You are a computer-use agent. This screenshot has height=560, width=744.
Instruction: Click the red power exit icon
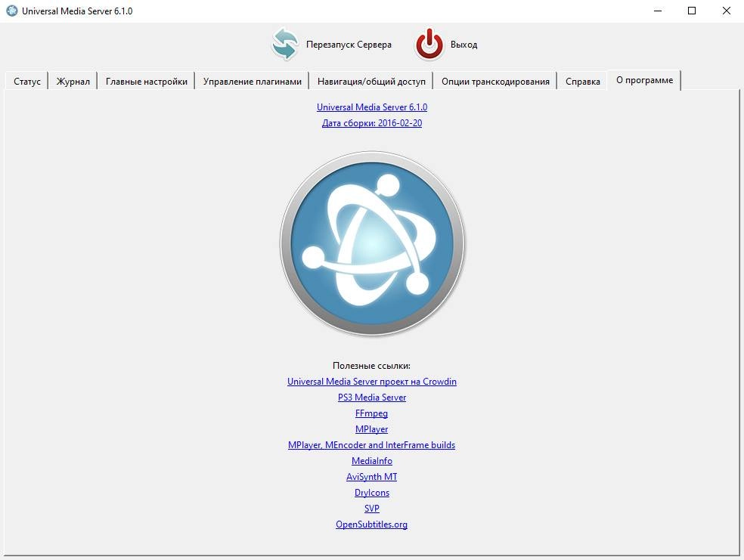pos(429,44)
